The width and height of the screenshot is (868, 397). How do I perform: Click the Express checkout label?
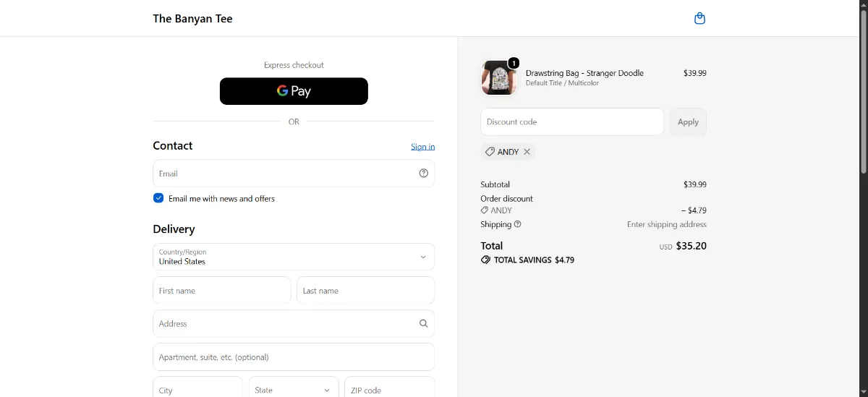click(x=294, y=65)
